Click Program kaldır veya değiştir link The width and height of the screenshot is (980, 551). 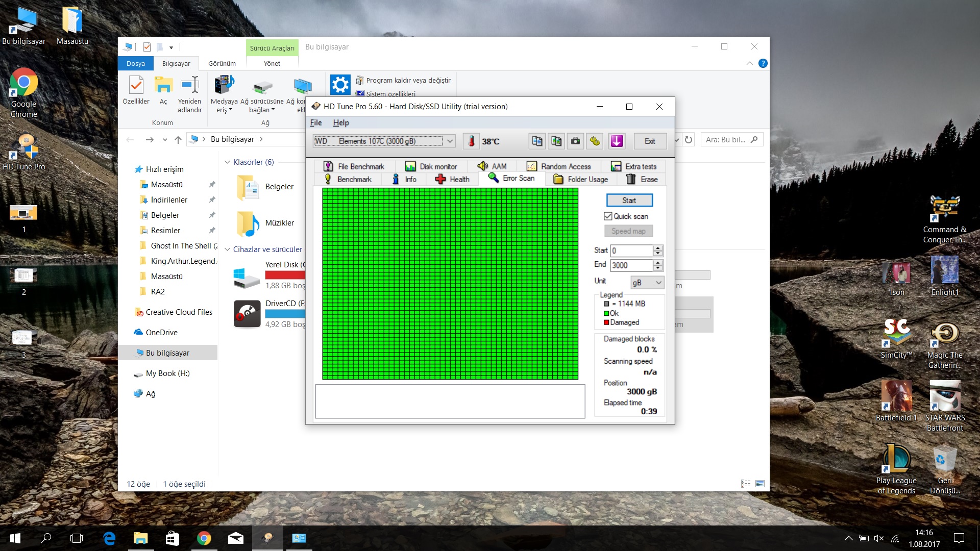[403, 81]
